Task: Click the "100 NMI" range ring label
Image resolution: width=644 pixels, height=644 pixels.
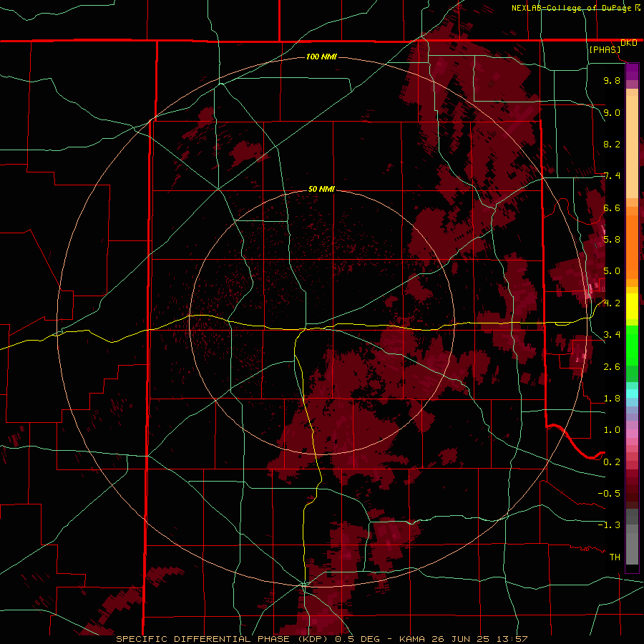Action: pyautogui.click(x=321, y=57)
